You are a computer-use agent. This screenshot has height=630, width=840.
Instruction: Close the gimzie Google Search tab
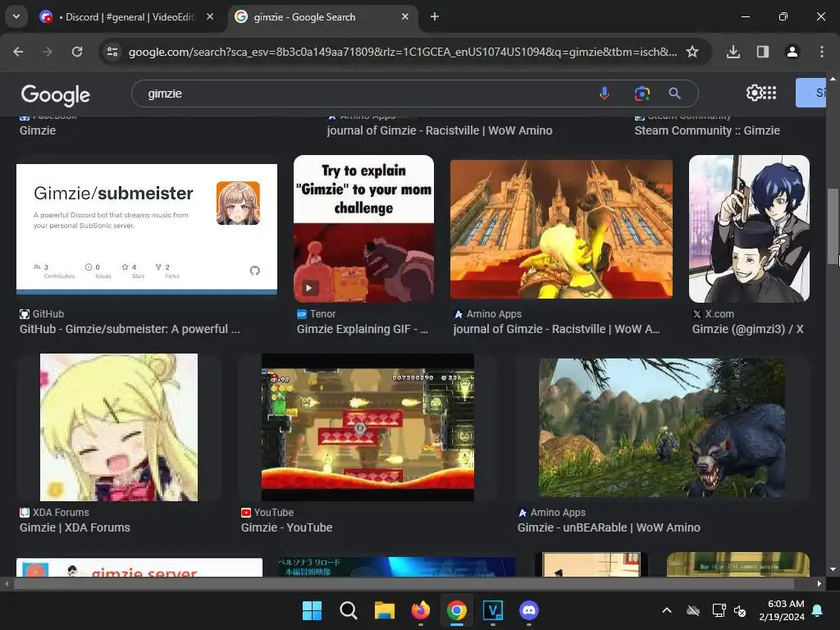coord(405,16)
